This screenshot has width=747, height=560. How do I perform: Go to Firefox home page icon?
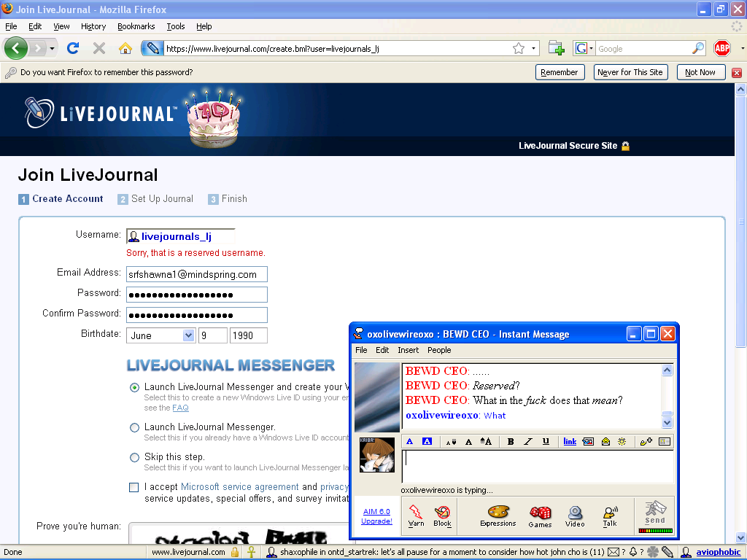(125, 48)
